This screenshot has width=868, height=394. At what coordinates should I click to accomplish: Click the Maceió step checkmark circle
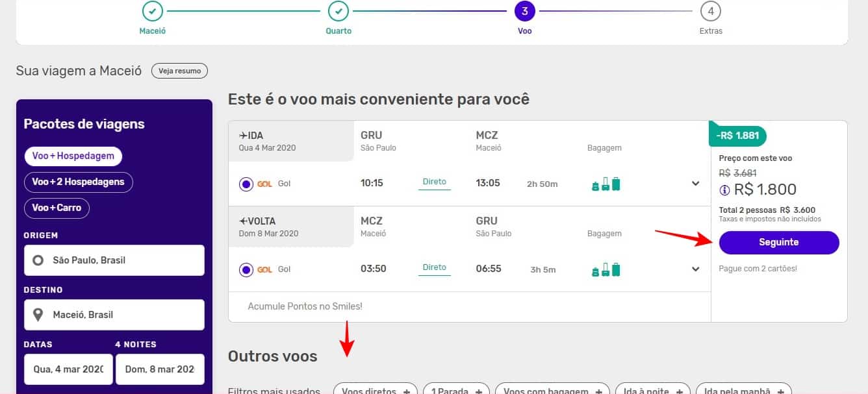tap(152, 11)
